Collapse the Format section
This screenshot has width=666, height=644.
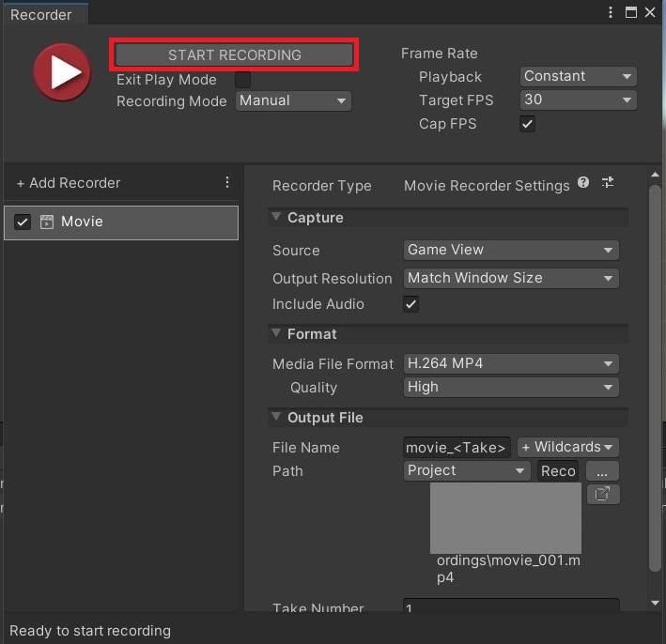[276, 333]
